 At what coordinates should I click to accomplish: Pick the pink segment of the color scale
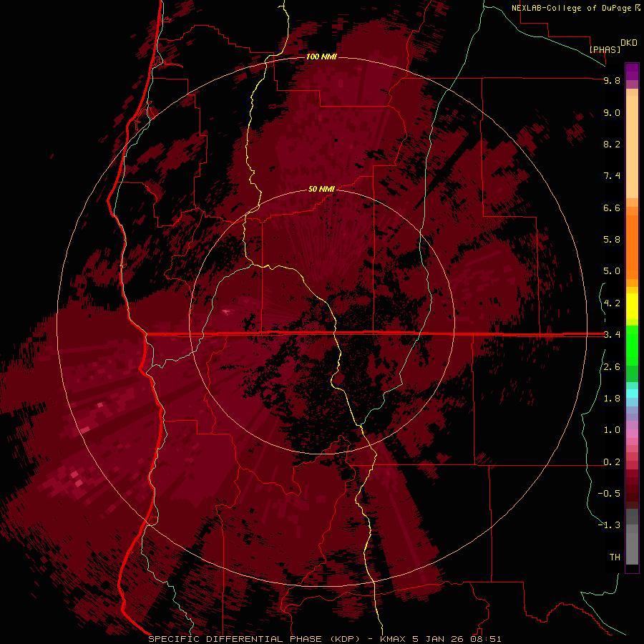(x=632, y=434)
